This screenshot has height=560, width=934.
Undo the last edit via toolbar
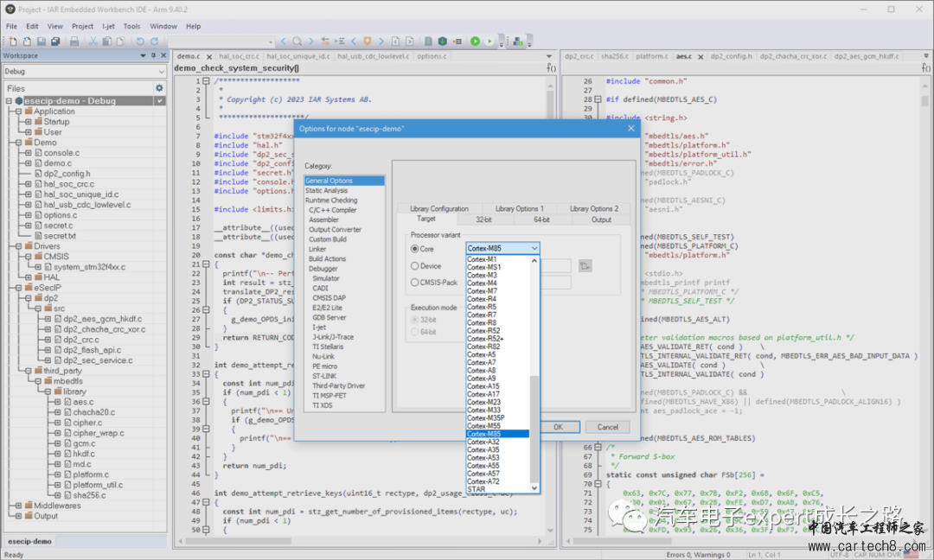(x=140, y=41)
